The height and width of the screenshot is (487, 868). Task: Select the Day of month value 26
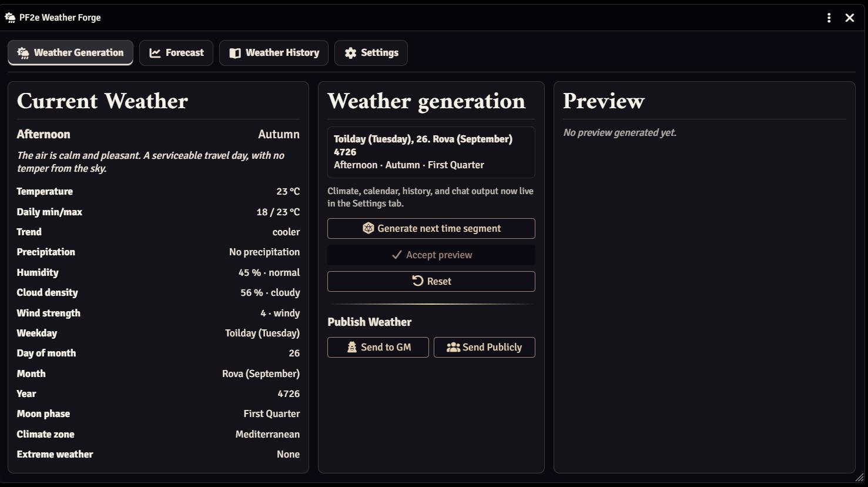[x=294, y=353]
